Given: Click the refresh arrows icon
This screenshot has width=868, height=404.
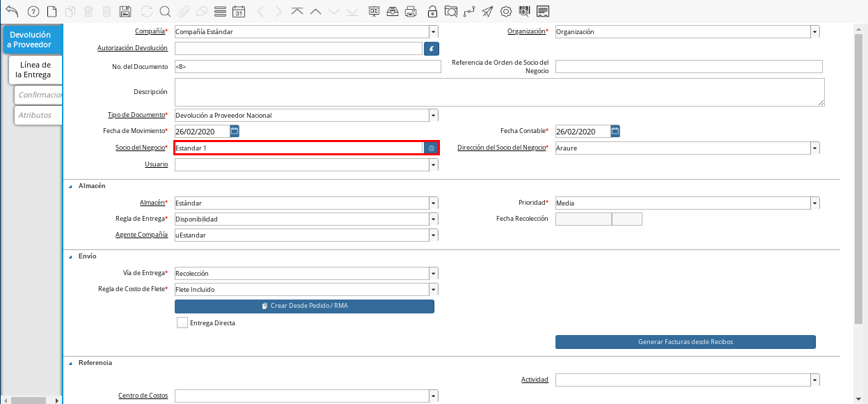Looking at the screenshot, I should coord(146,11).
